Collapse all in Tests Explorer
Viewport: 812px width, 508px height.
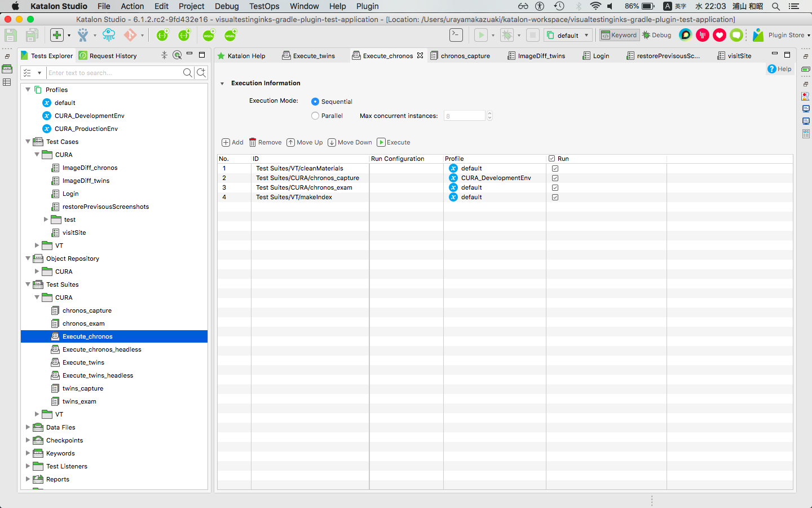(x=164, y=55)
